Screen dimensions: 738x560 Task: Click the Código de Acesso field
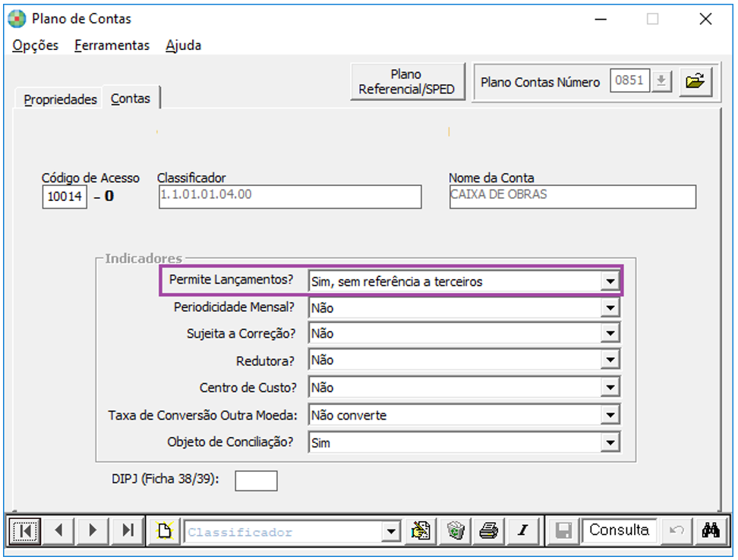click(x=65, y=197)
